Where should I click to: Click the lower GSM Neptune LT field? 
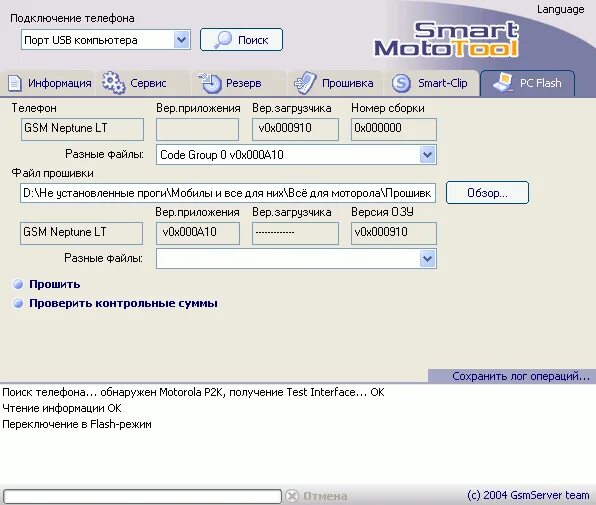tap(81, 233)
